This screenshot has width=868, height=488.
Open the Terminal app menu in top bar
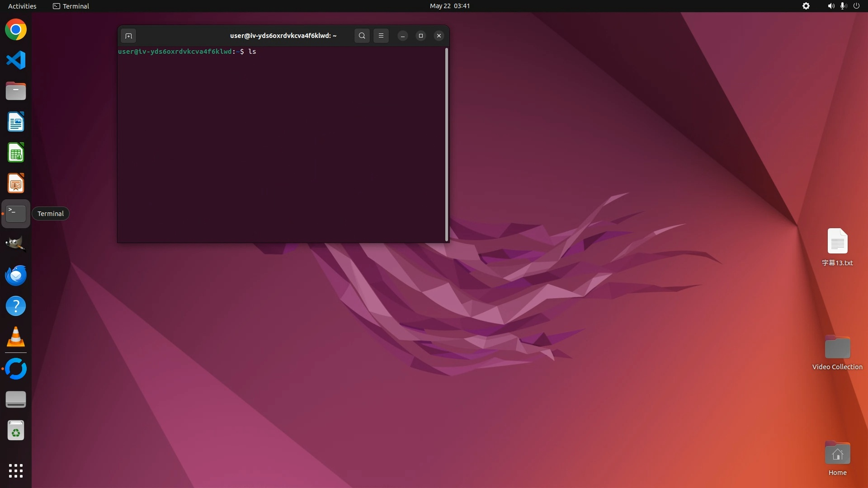tap(71, 6)
